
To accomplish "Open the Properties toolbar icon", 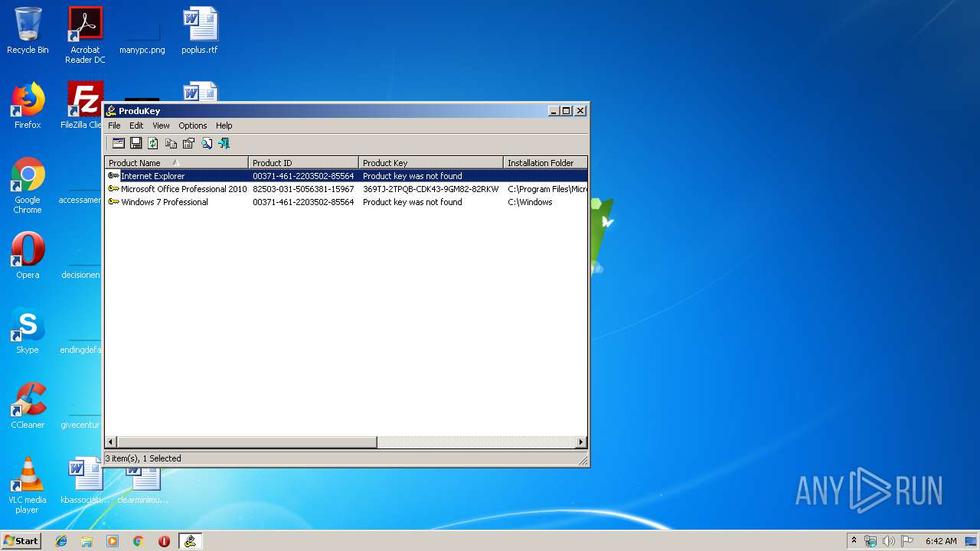I will click(188, 143).
